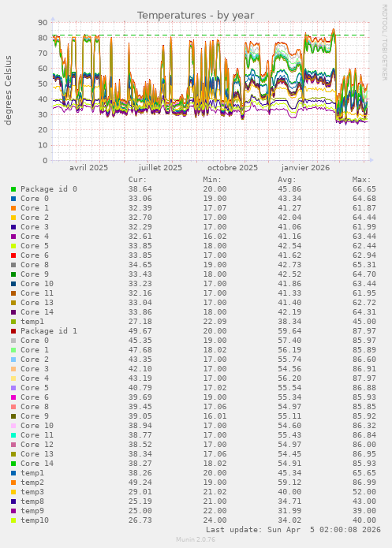Click the Package id 0 legend label
392x548 pixels.
pos(49,189)
